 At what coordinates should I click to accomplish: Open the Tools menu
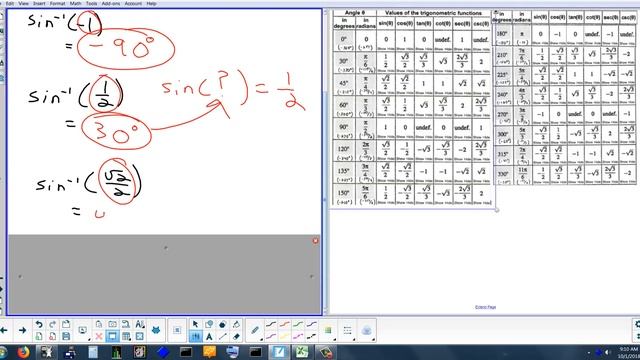coord(91,3)
